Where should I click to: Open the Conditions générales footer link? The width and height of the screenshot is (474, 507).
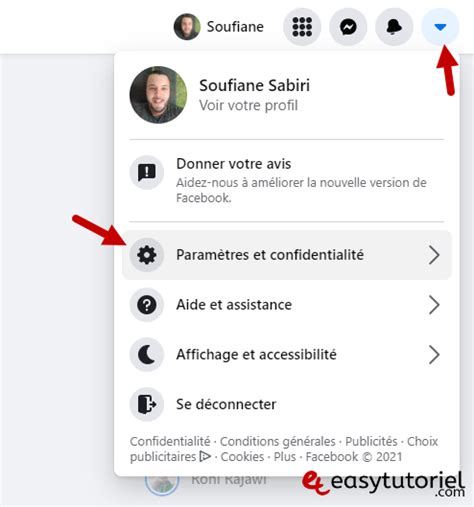pos(278,441)
